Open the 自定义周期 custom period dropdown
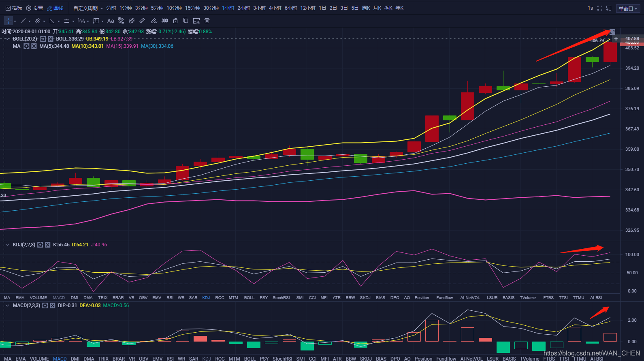This screenshot has width=644, height=361. tap(88, 8)
